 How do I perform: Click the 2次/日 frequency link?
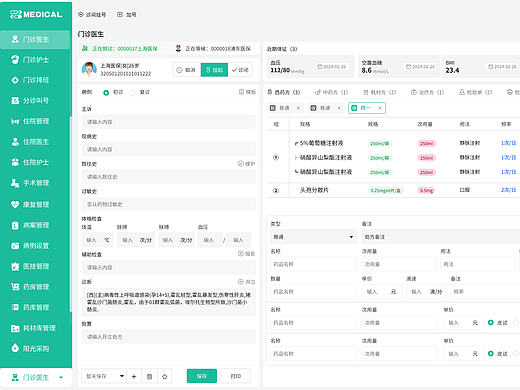point(508,190)
